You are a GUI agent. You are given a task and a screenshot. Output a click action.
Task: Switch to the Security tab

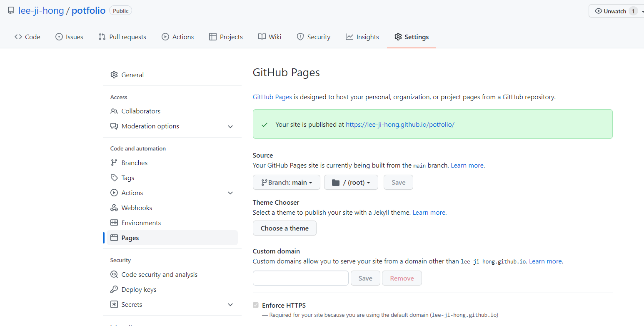click(x=313, y=37)
